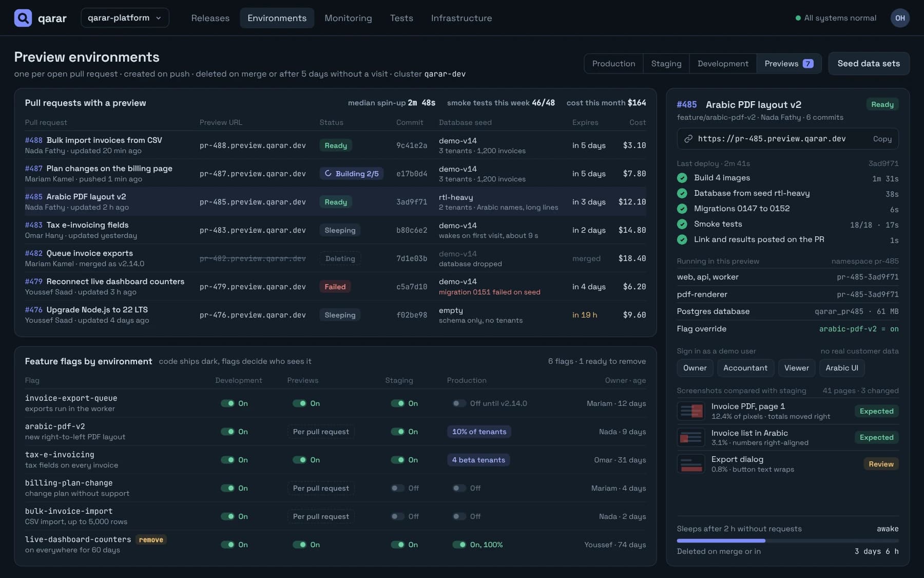Toggle arabic-pdf-v2 flag in Development
The height and width of the screenshot is (578, 924).
tap(227, 432)
